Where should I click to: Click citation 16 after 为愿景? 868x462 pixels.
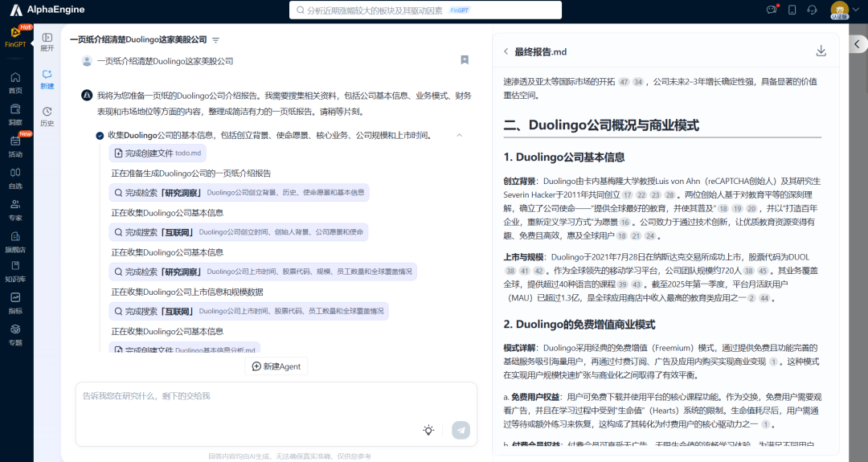pos(625,222)
